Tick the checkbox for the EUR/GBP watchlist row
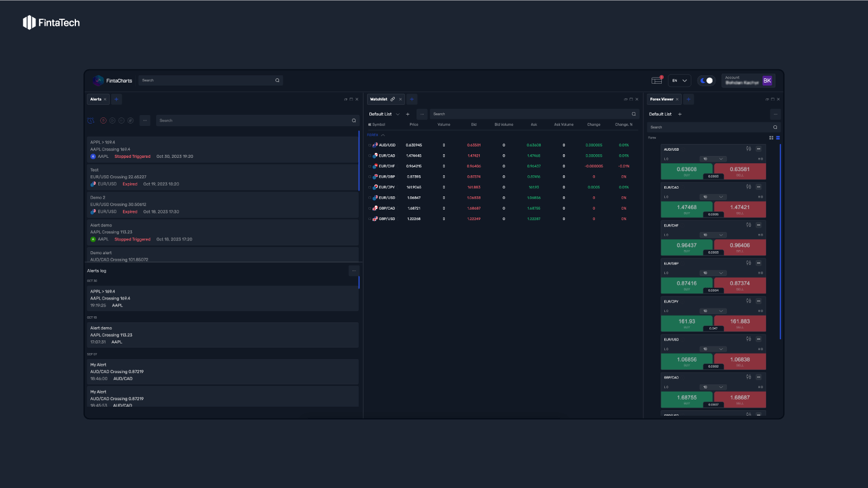Screen dimensions: 868x488 [370, 177]
